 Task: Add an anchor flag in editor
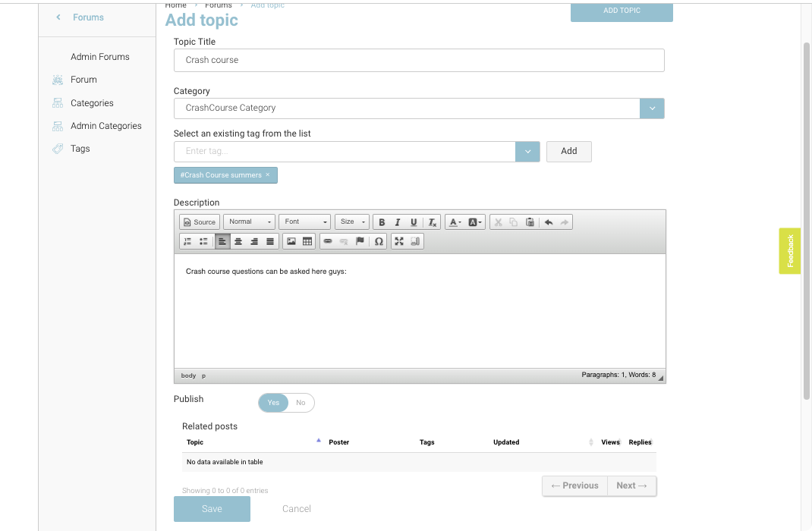(x=360, y=241)
